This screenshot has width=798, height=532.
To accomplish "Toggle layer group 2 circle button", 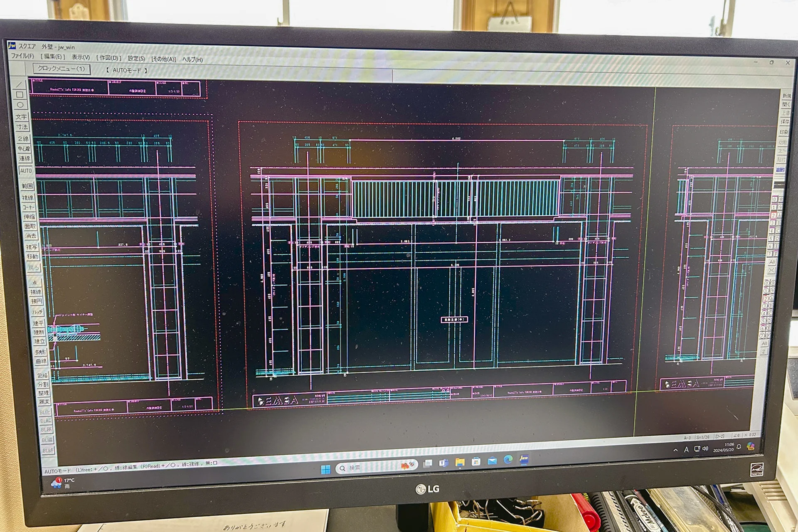I will point(766,298).
